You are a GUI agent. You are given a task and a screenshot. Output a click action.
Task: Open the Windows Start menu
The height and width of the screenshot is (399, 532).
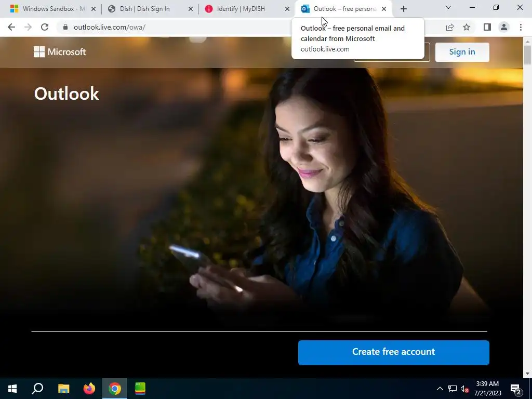12,389
